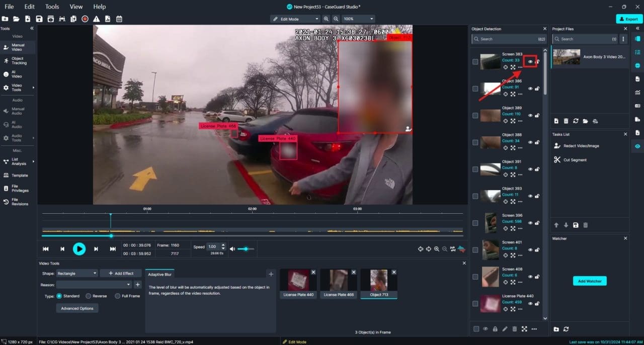Click the Add Watcher button

pos(590,281)
